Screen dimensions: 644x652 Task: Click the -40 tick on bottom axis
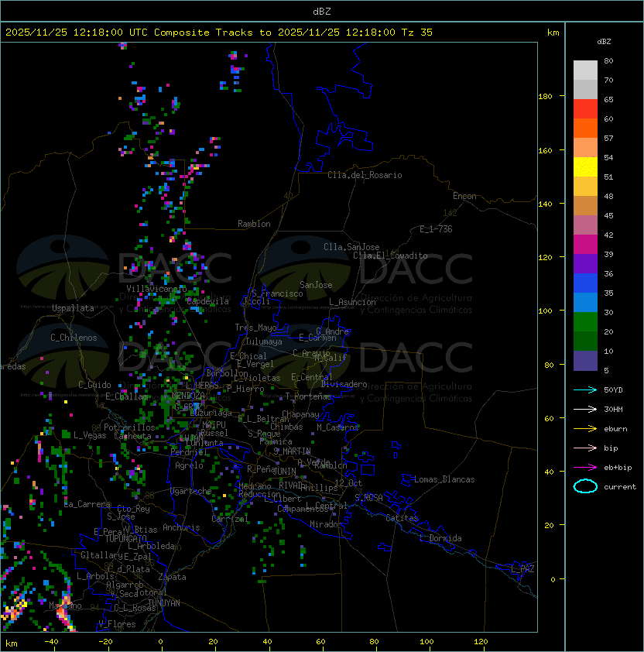click(52, 642)
